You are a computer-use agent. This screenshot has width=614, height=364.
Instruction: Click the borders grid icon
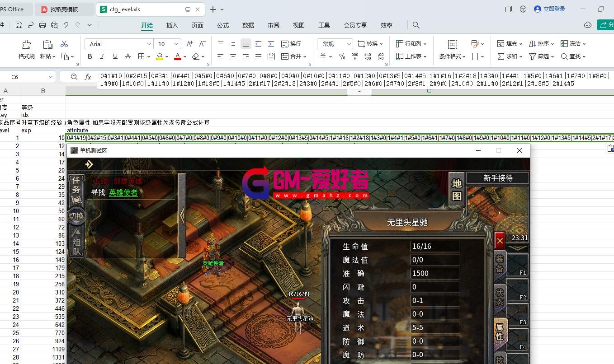(142, 56)
